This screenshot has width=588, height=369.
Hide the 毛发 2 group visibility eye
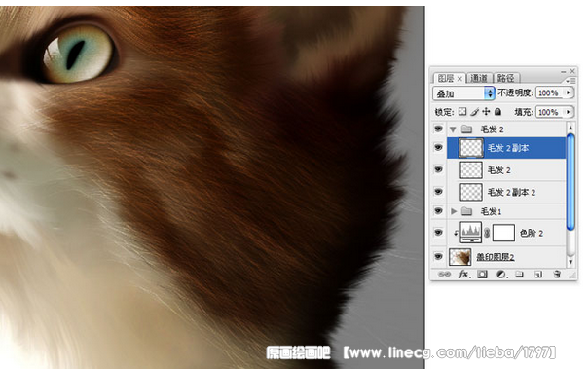point(438,129)
